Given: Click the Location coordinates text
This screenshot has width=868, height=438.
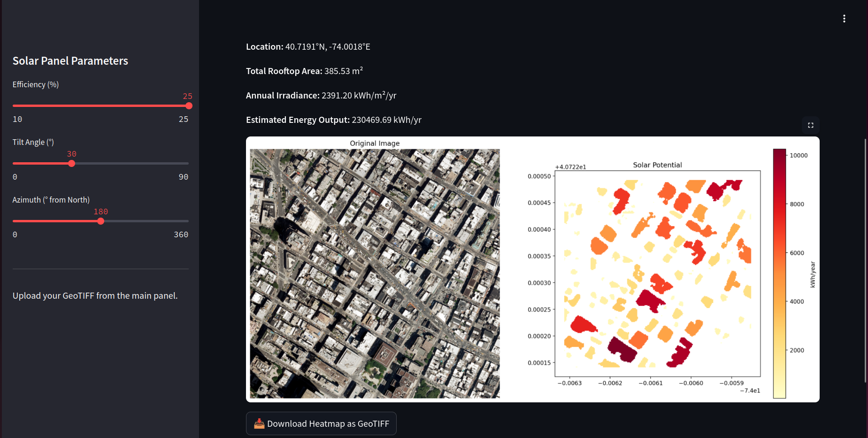Looking at the screenshot, I should click(308, 46).
